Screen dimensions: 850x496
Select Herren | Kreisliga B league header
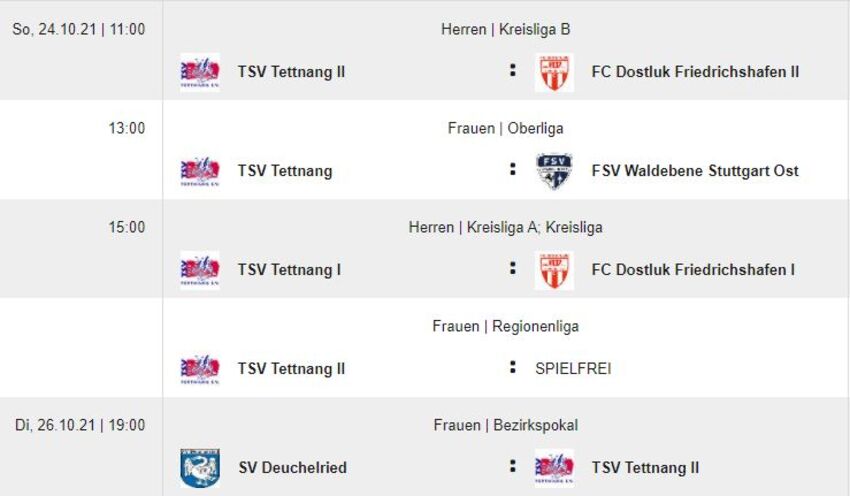(x=505, y=30)
